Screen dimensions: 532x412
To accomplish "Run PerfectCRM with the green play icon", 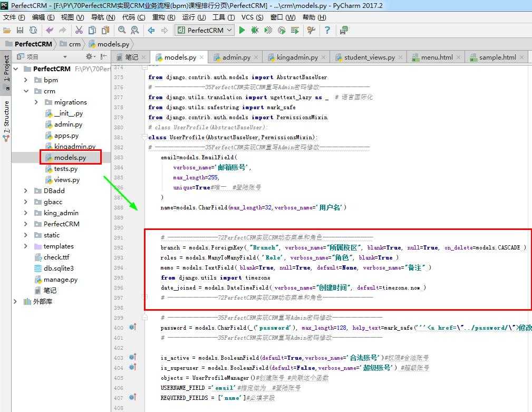I will tap(242, 31).
